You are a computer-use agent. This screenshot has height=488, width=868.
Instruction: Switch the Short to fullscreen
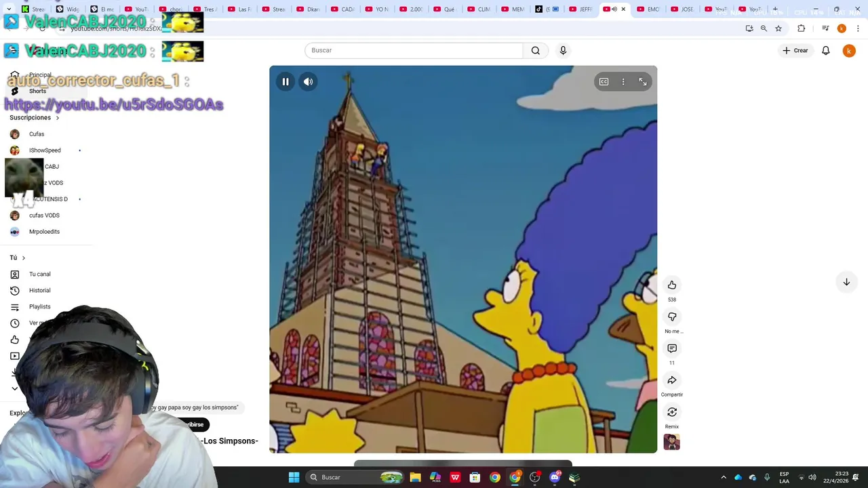tap(643, 81)
